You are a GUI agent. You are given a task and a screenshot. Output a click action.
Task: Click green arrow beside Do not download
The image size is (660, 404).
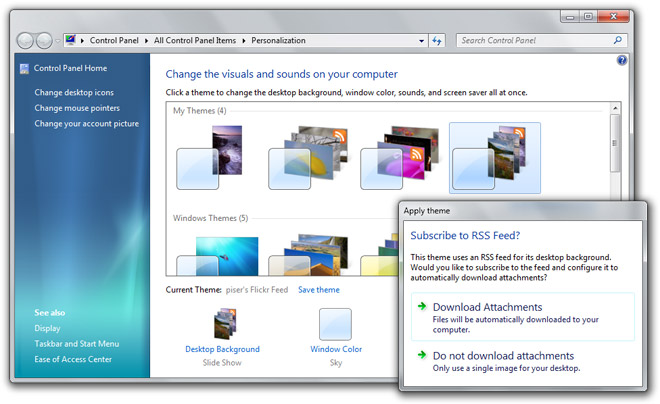(x=422, y=355)
